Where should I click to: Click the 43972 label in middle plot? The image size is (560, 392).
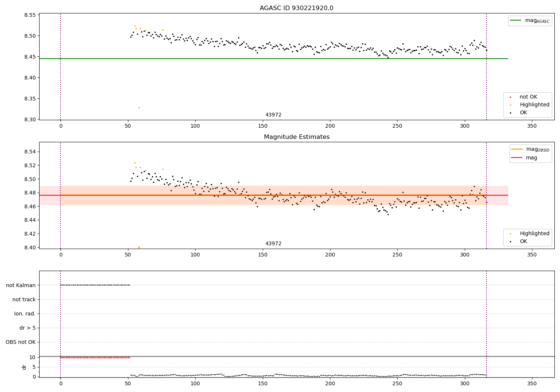click(273, 244)
